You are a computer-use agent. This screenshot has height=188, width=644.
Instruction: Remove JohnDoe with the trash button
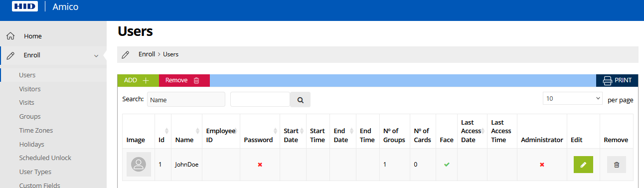[616, 165]
